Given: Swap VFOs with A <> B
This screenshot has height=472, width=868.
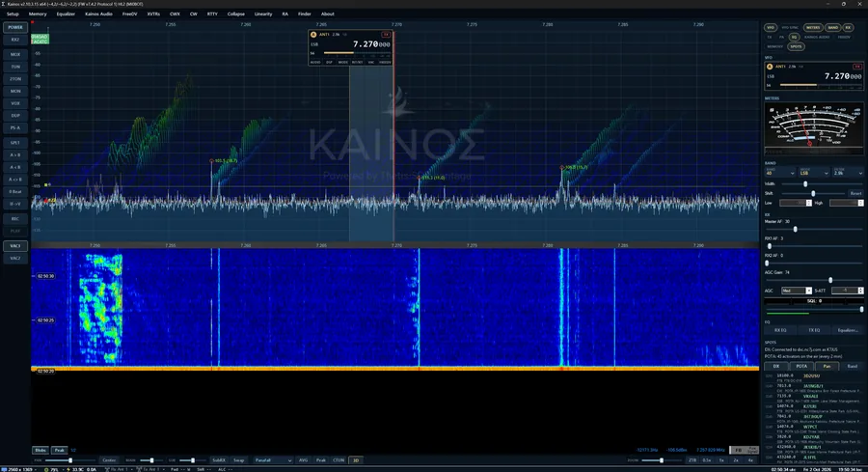Looking at the screenshot, I should click(14, 179).
